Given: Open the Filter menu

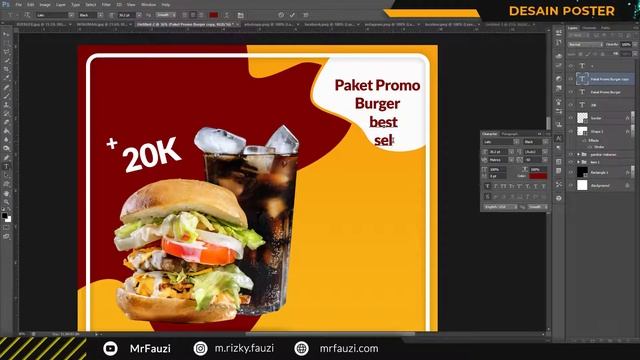Looking at the screenshot, I should click(106, 4).
